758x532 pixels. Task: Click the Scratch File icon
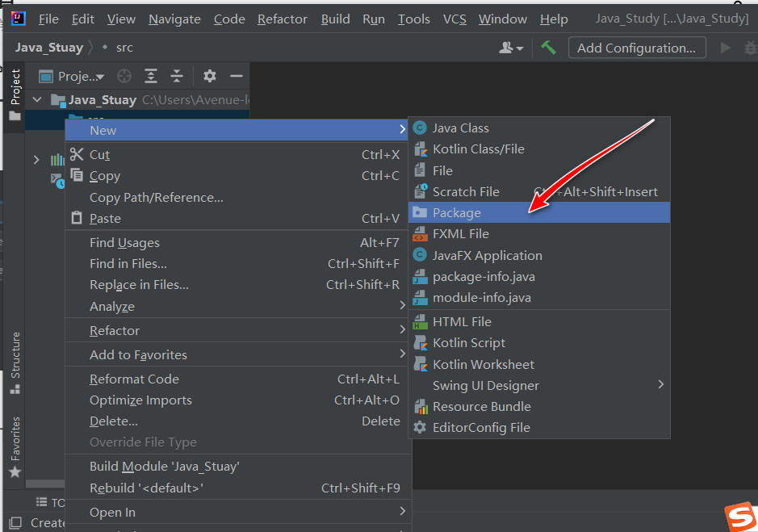[x=421, y=191]
